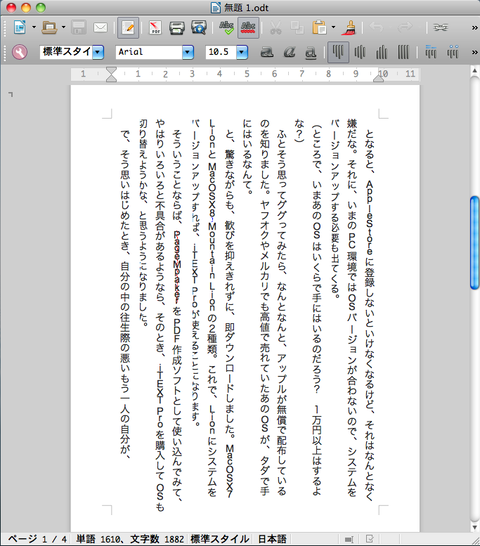Click the Cut scissors icon
480x546 pixels.
[x=276, y=27]
